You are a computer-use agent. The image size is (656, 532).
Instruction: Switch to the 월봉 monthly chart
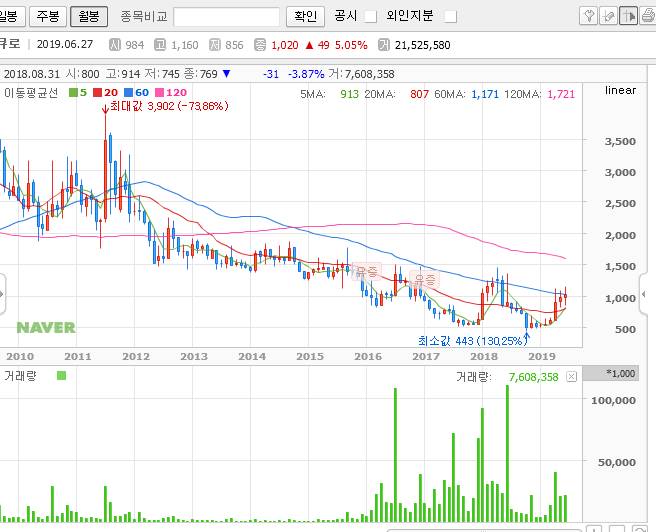point(89,16)
